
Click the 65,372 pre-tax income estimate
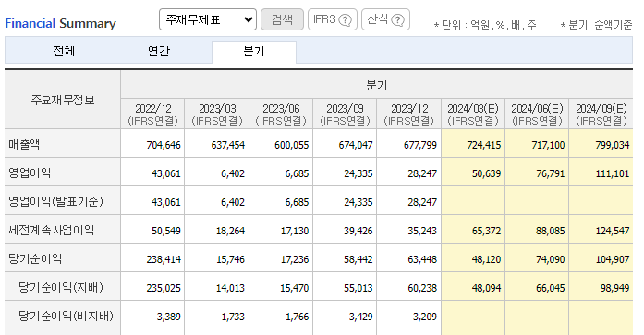point(486,231)
